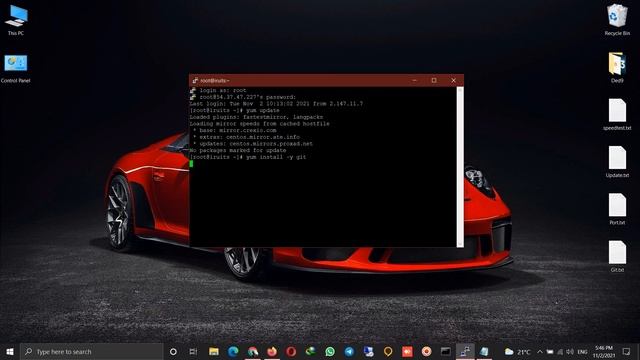Click the PuTTY terminal vertical scrollbar
The width and height of the screenshot is (640, 360).
pyautogui.click(x=460, y=167)
